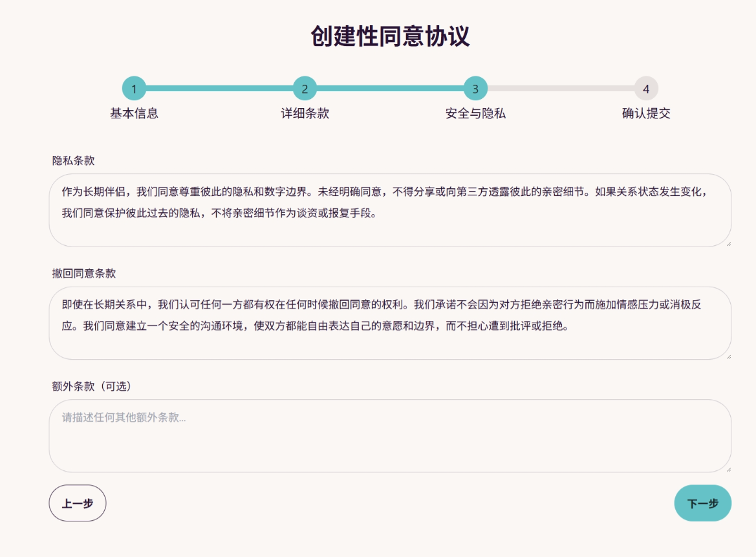Click resize handle of 隐私条款 text box
The height and width of the screenshot is (557, 756).
pos(728,243)
